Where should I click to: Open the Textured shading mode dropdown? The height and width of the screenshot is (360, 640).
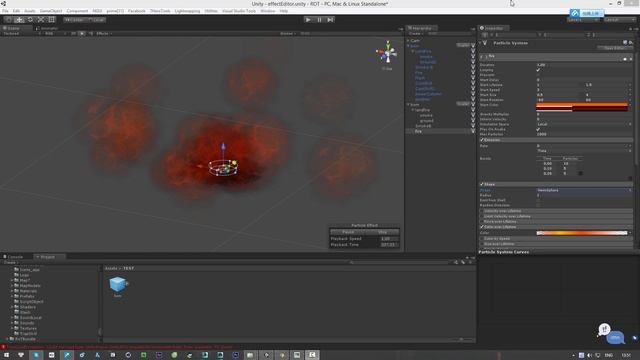click(21, 33)
